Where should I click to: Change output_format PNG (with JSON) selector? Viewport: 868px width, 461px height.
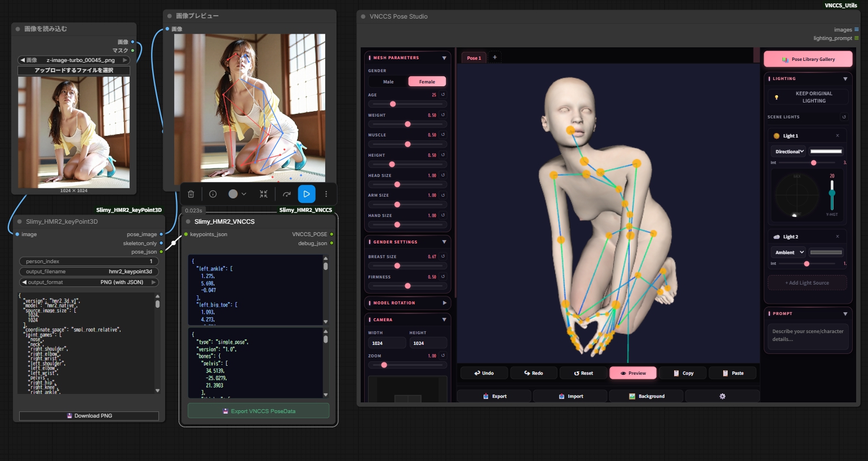point(89,282)
